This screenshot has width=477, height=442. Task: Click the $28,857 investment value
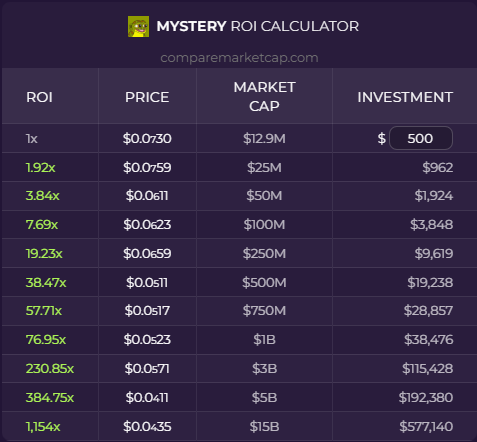pyautogui.click(x=428, y=311)
